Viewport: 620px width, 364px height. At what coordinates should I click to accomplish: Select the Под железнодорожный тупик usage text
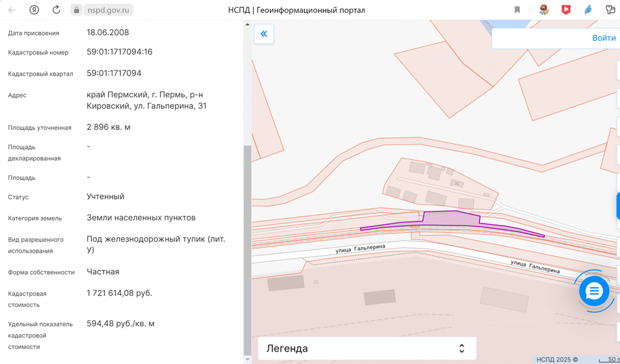(x=155, y=244)
